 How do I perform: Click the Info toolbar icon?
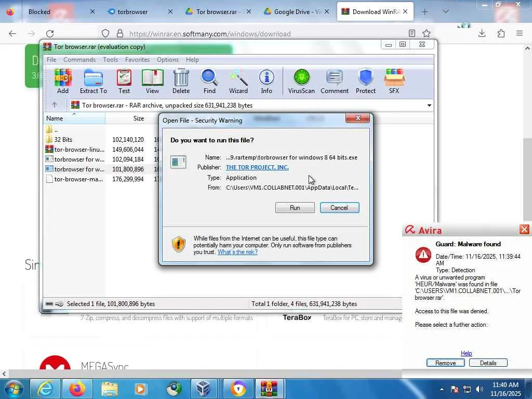(267, 82)
